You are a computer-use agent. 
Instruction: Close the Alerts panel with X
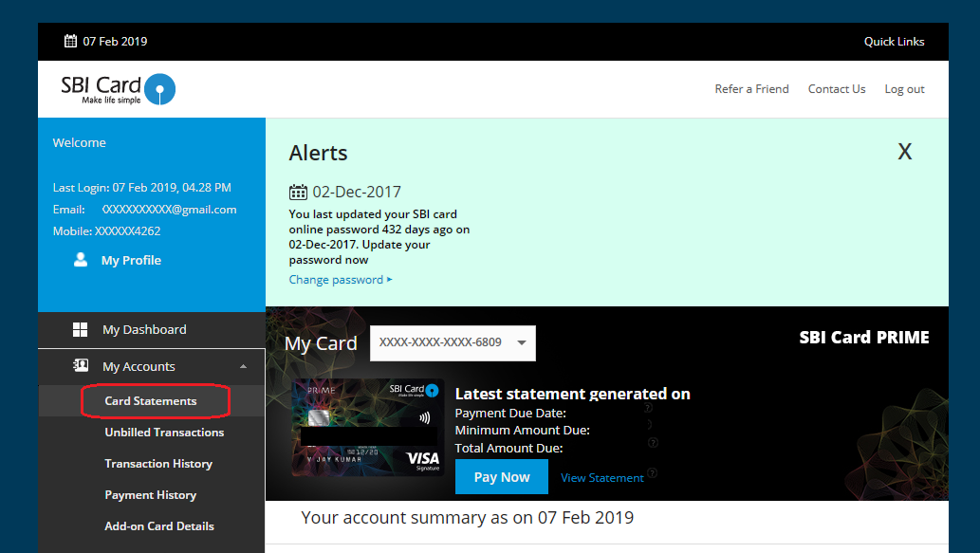pos(904,151)
